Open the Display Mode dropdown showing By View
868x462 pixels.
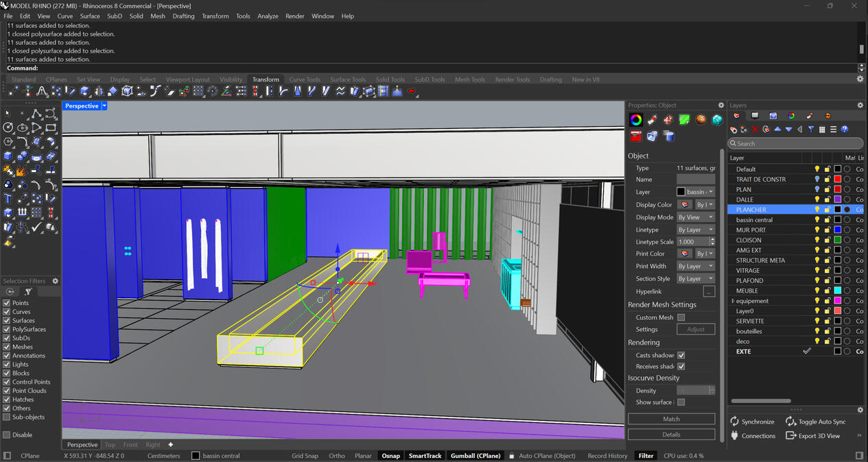coord(695,217)
